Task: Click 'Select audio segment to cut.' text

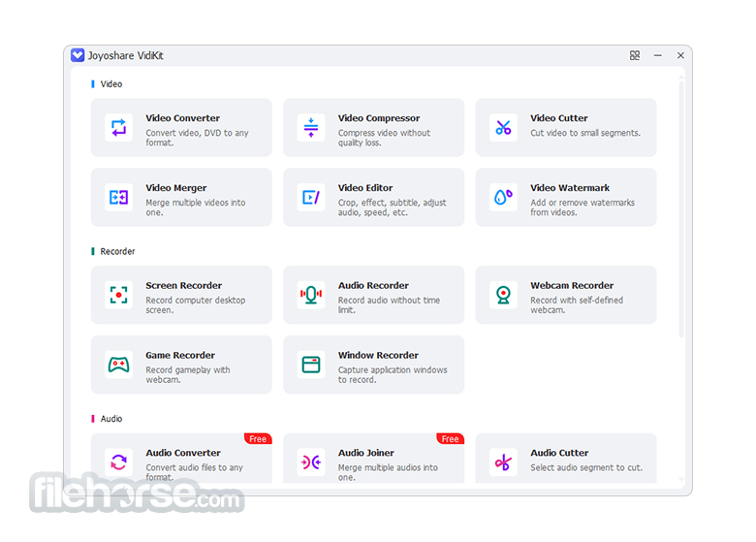Action: tap(586, 467)
